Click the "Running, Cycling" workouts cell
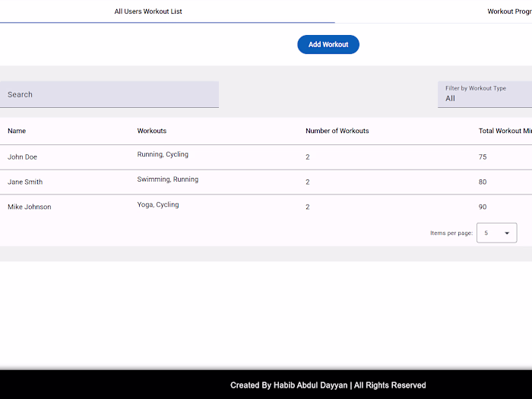Viewport: 532px width, 399px height. click(x=163, y=154)
